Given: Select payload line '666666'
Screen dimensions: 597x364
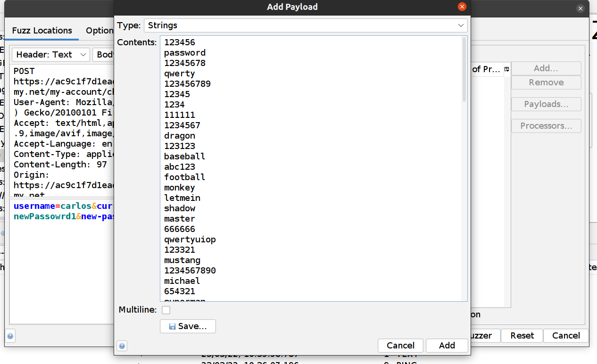Looking at the screenshot, I should coord(180,229).
